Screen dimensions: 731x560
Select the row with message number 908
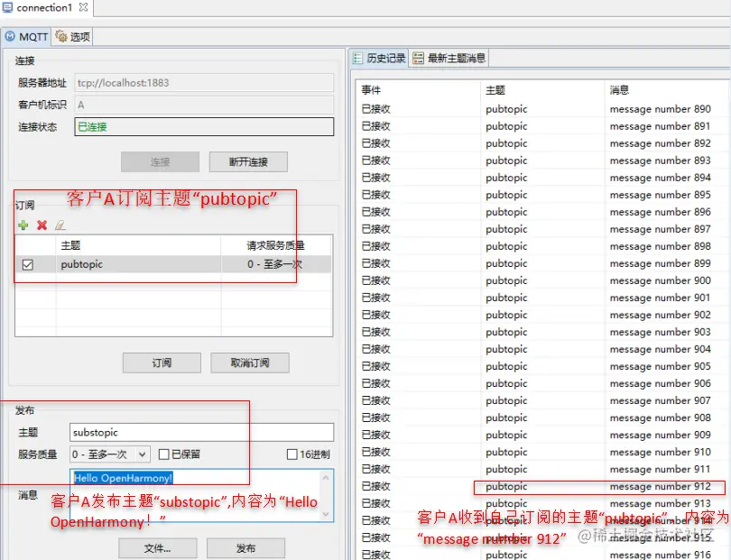pos(542,418)
